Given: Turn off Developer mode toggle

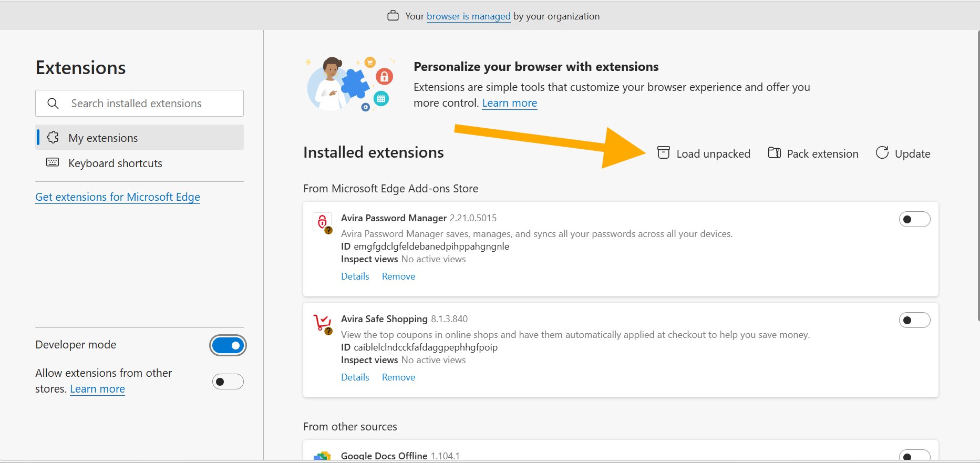Looking at the screenshot, I should coord(228,345).
